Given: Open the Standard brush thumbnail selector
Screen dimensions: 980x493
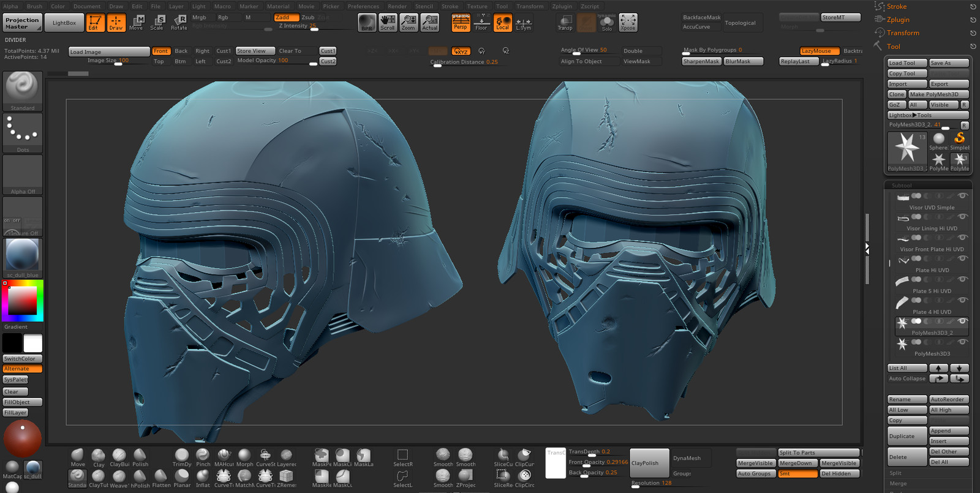Looking at the screenshot, I should point(23,91).
